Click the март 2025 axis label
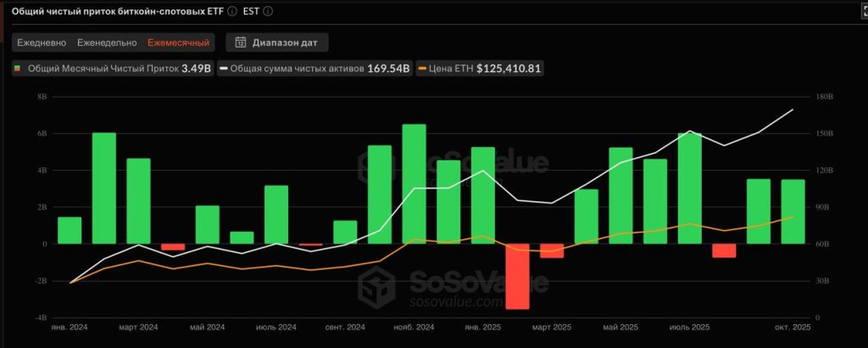 (x=552, y=328)
